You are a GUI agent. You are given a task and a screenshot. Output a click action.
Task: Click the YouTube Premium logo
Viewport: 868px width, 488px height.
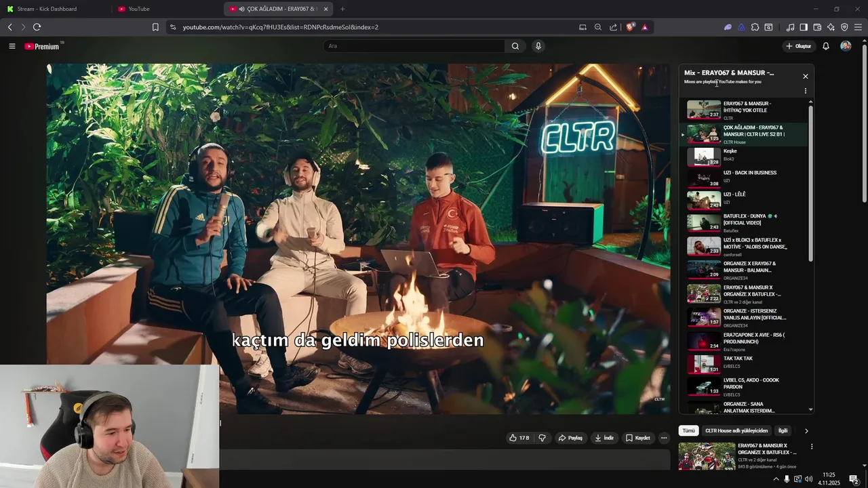(43, 46)
